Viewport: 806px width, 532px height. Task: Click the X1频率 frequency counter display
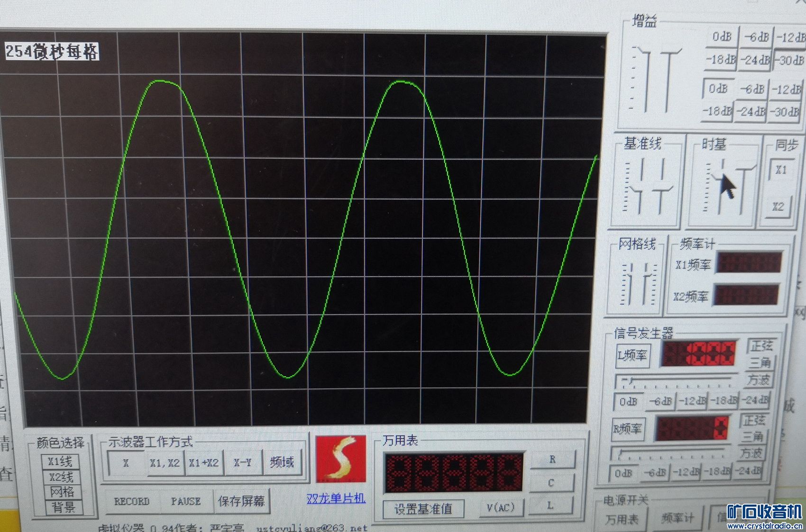748,263
